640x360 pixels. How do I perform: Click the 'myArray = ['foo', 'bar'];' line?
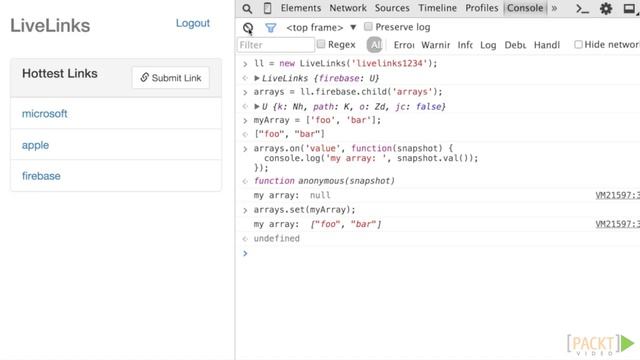[317, 120]
